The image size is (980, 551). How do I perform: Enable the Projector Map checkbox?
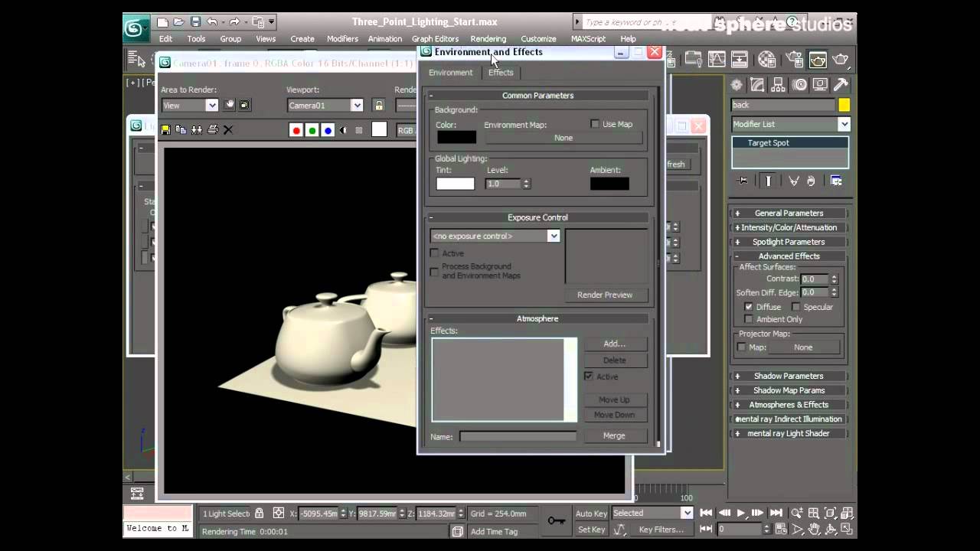741,347
